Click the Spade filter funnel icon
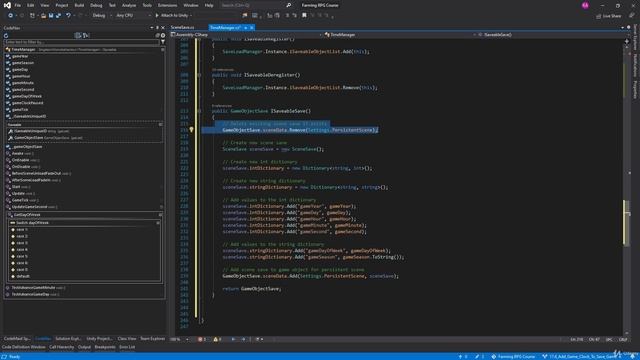 point(163,42)
